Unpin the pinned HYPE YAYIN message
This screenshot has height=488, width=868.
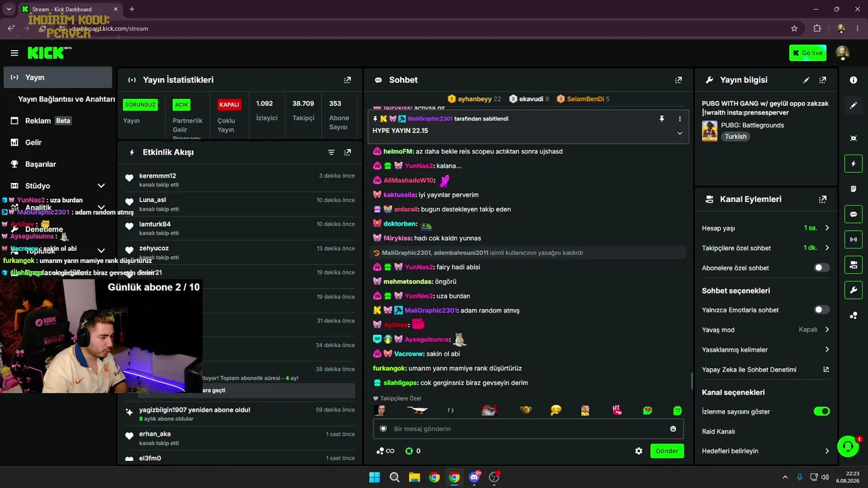pyautogui.click(x=662, y=119)
